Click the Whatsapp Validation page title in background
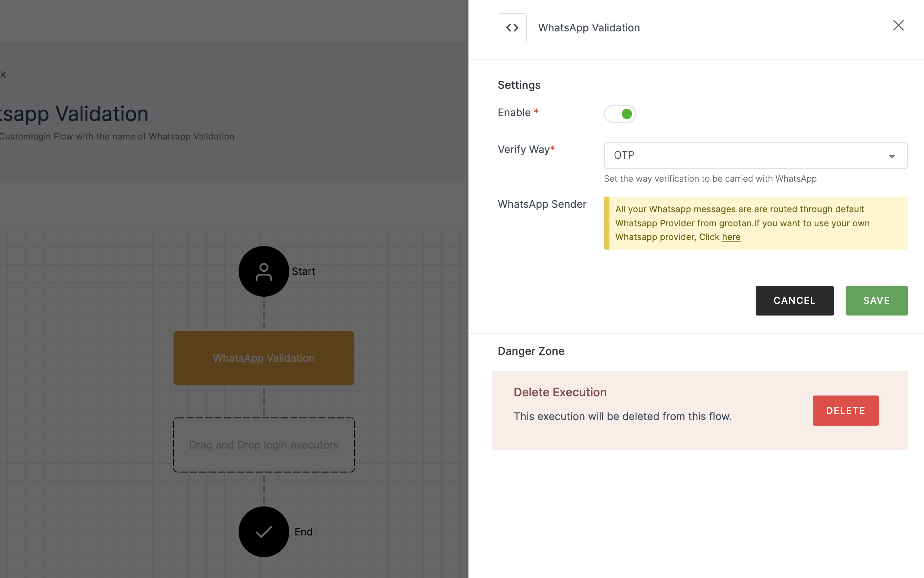924x578 pixels. [74, 114]
